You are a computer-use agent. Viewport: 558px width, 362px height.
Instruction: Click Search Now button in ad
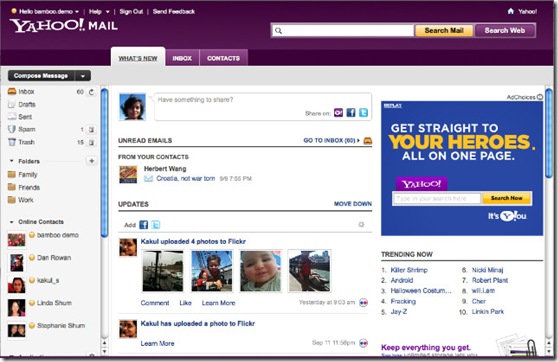point(506,198)
